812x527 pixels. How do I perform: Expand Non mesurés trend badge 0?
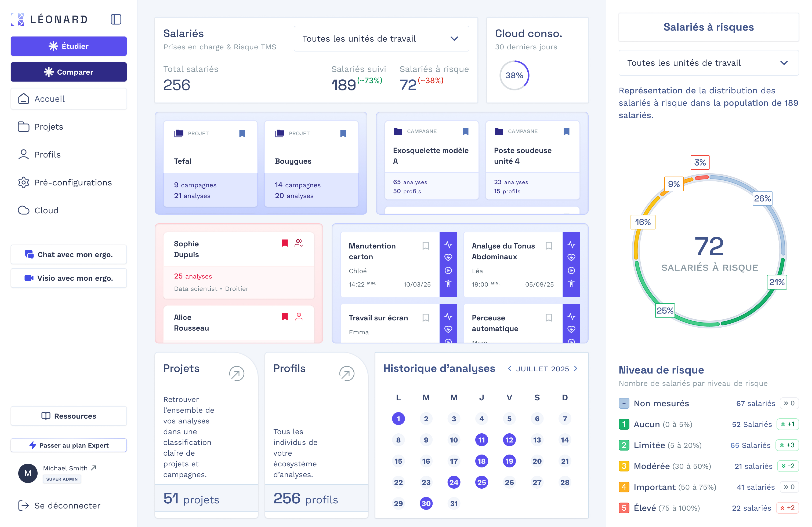click(789, 403)
